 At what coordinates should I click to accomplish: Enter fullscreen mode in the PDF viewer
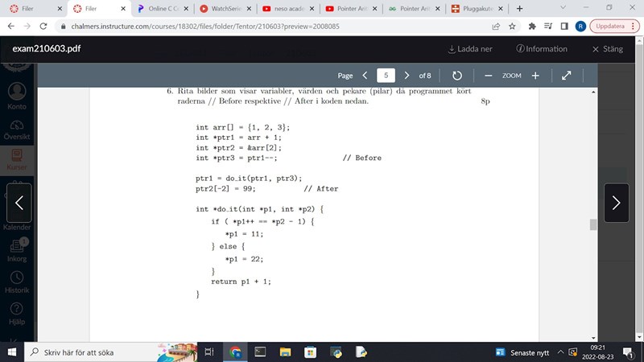566,75
